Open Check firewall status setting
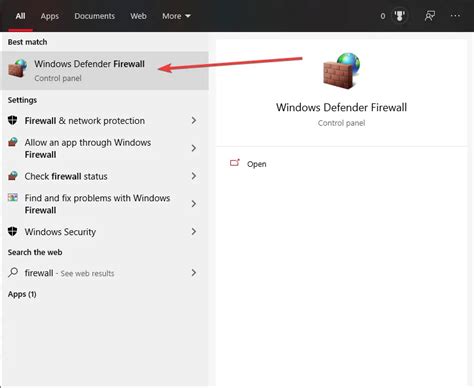The height and width of the screenshot is (388, 474). click(x=105, y=176)
